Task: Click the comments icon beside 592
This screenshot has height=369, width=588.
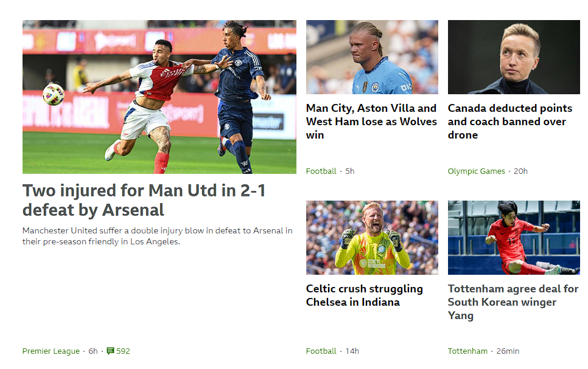Action: 110,351
